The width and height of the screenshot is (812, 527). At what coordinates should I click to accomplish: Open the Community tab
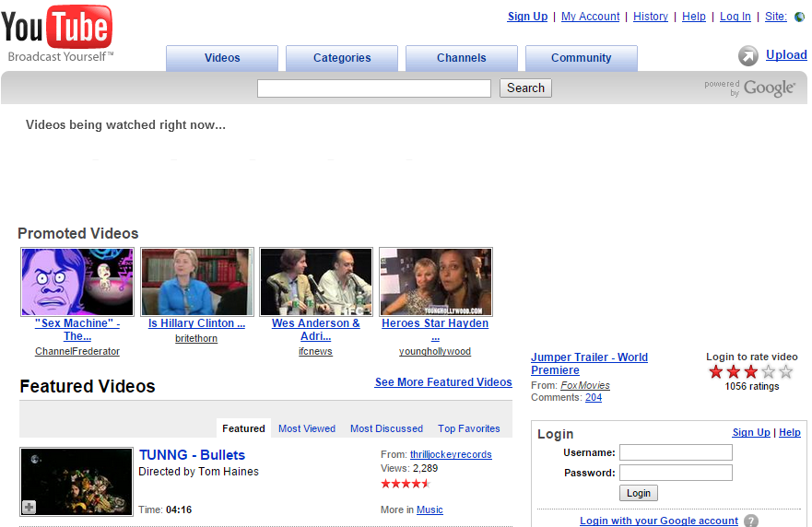(x=581, y=58)
